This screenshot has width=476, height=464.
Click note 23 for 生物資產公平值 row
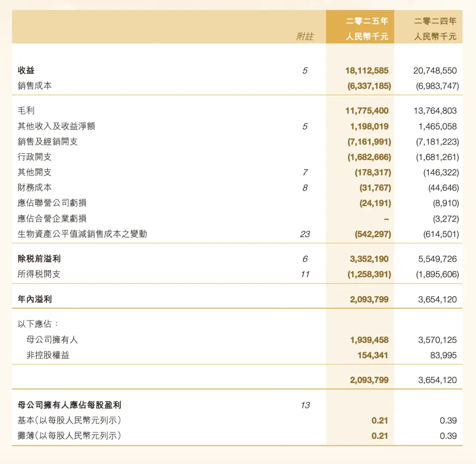[x=305, y=234]
